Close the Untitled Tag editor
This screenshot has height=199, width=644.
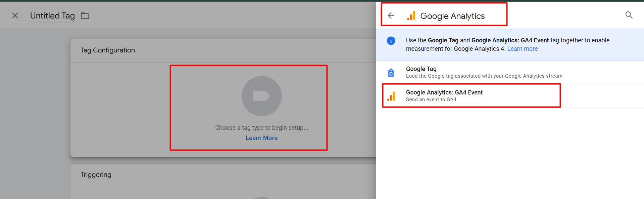coord(15,15)
